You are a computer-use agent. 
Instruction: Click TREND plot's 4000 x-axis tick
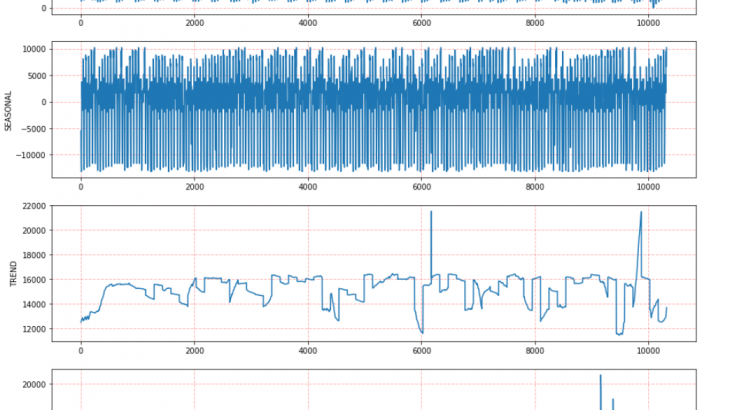pos(308,351)
